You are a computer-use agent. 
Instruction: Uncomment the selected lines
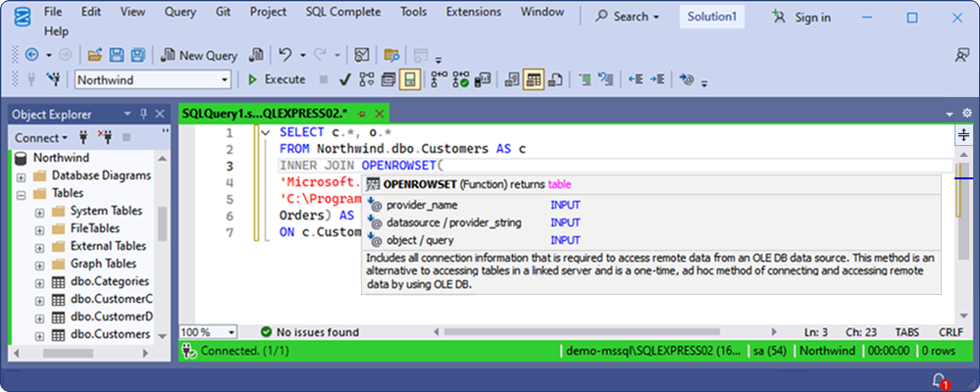[605, 79]
